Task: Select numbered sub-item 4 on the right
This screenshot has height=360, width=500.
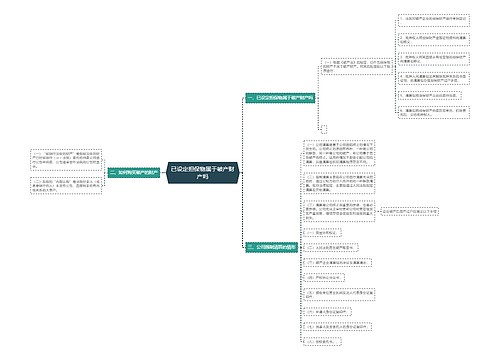Action: click(434, 78)
